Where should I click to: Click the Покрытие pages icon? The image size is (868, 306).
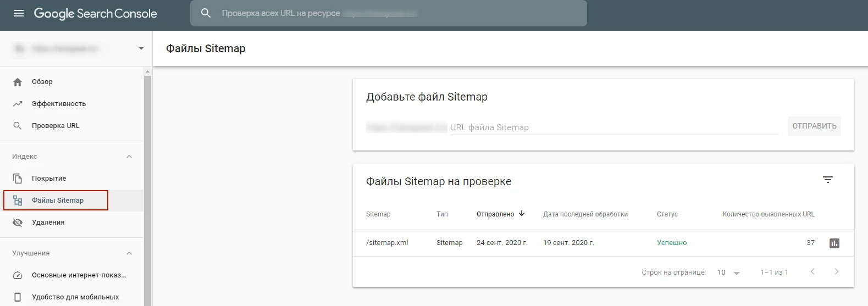pyautogui.click(x=18, y=179)
